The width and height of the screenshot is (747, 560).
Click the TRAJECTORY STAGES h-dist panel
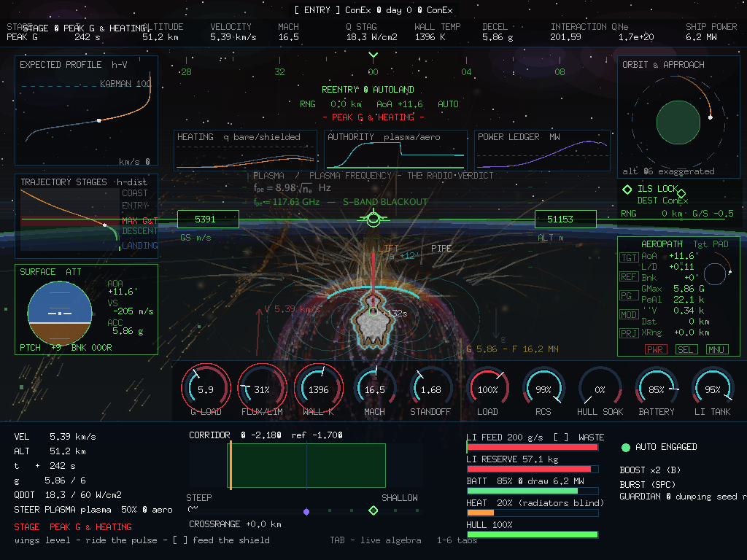[x=86, y=216]
